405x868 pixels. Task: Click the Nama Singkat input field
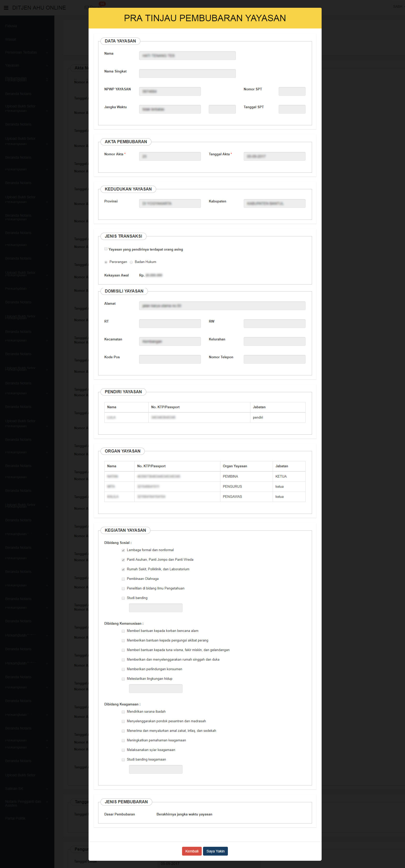pyautogui.click(x=187, y=74)
